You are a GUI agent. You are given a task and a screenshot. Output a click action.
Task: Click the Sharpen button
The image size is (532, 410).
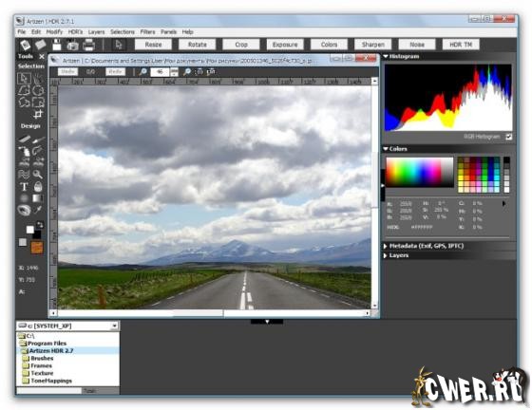(372, 45)
